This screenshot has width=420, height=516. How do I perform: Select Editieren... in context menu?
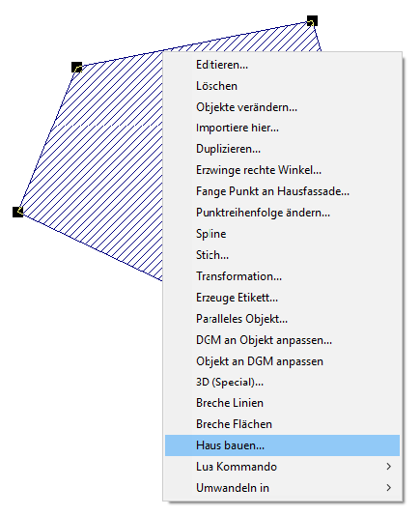click(x=282, y=65)
